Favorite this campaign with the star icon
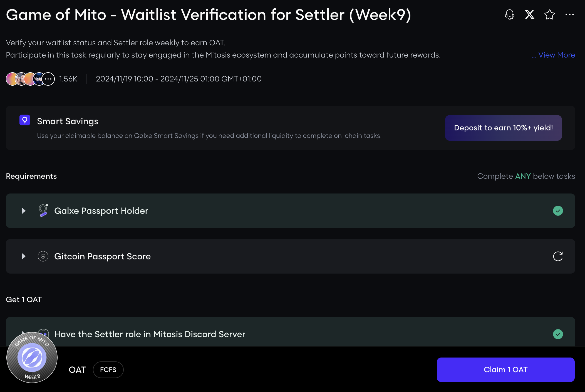Screen dimensions: 585x392 pos(549,14)
